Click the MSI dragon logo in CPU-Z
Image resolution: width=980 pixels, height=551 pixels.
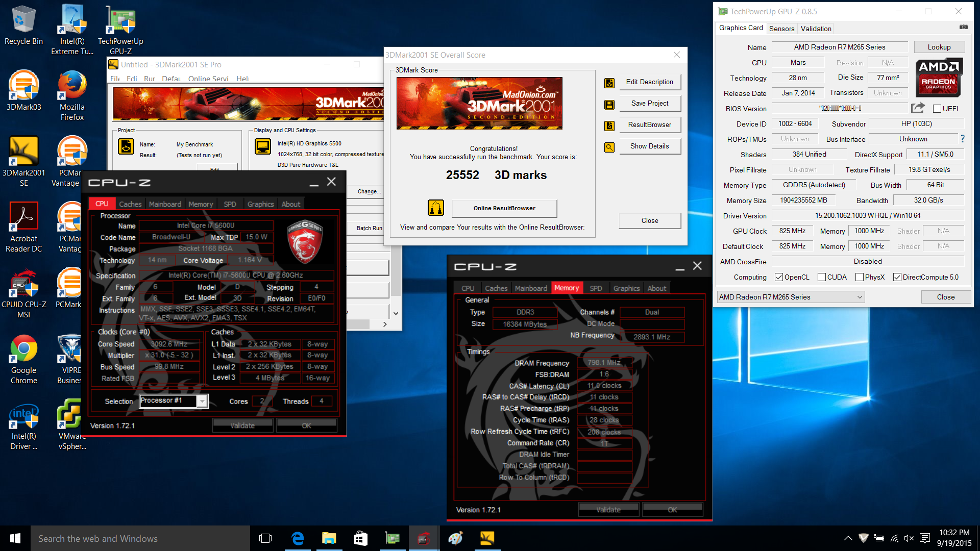pos(305,241)
